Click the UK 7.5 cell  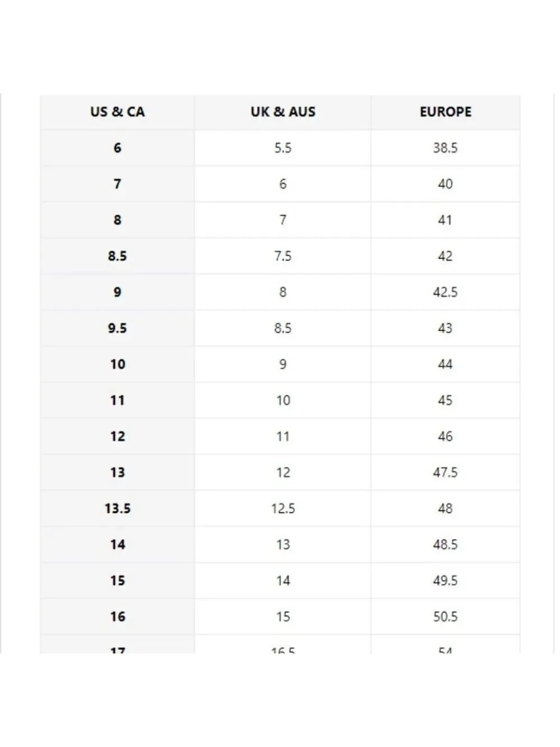click(283, 256)
